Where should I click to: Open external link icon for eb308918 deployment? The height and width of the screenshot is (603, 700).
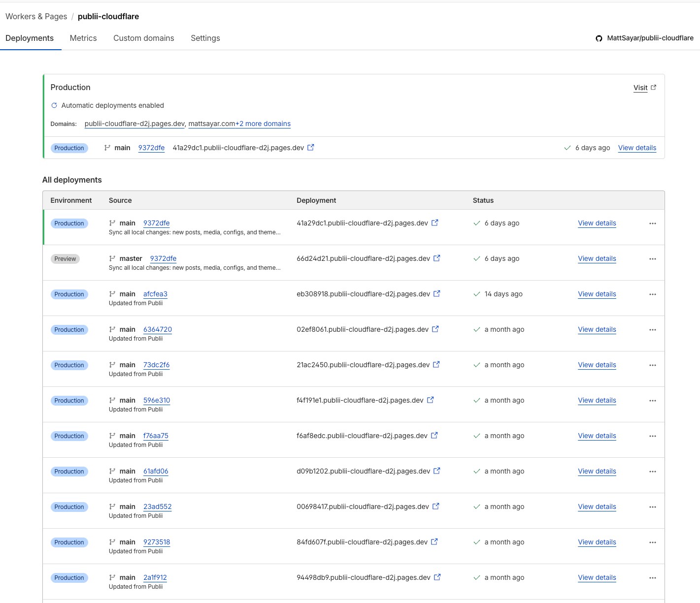coord(437,294)
